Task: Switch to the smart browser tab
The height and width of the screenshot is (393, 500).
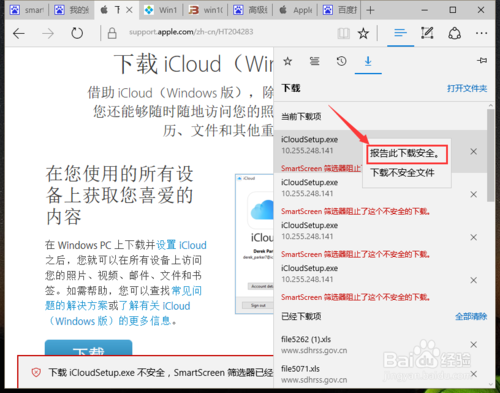Action: tap(27, 10)
